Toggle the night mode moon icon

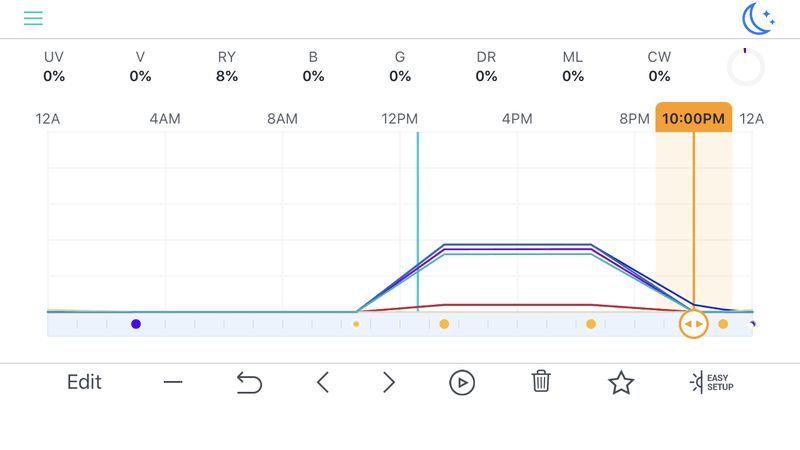[x=758, y=18]
